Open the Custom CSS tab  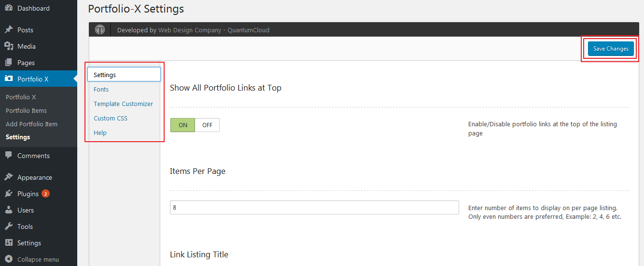[111, 118]
